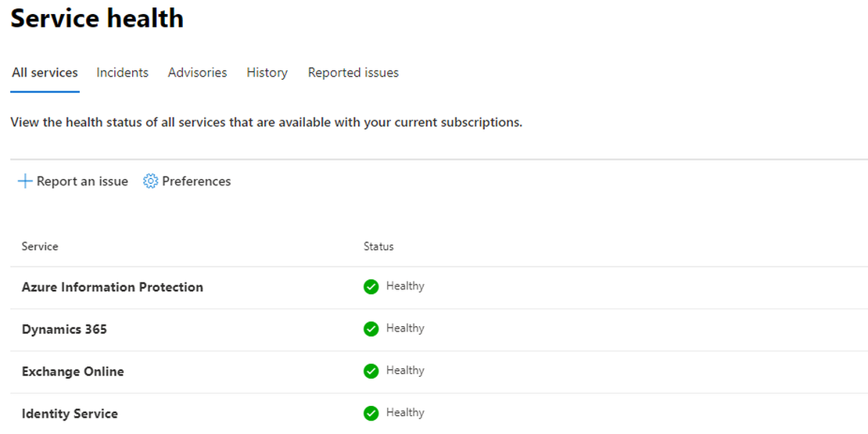Screen dimensions: 868x434
Task: Open the Incidents tab
Action: (122, 73)
